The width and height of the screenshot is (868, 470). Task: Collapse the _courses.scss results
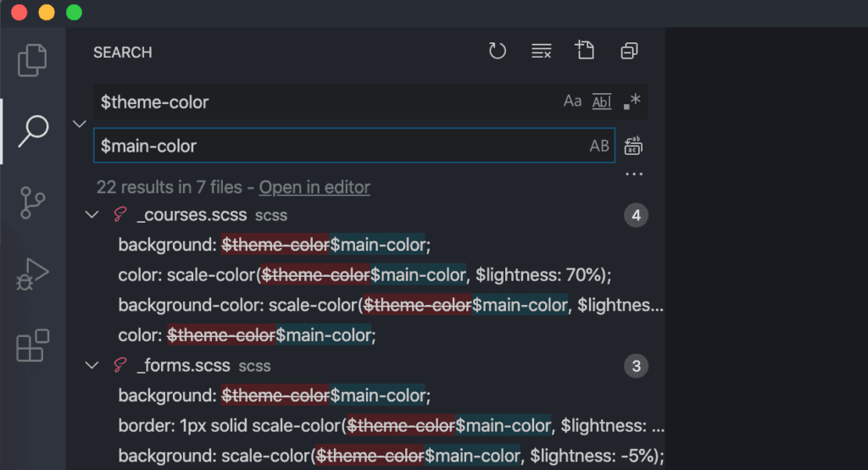click(92, 214)
